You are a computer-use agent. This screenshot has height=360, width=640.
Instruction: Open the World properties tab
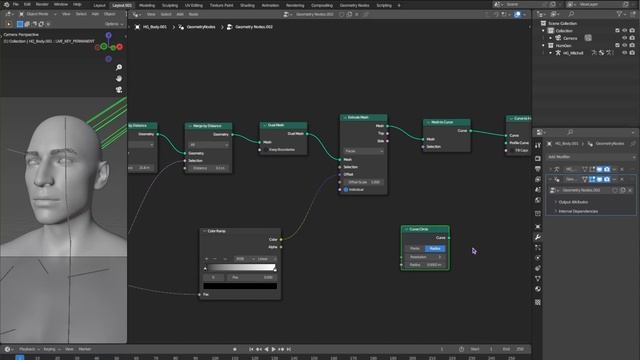pos(538,200)
